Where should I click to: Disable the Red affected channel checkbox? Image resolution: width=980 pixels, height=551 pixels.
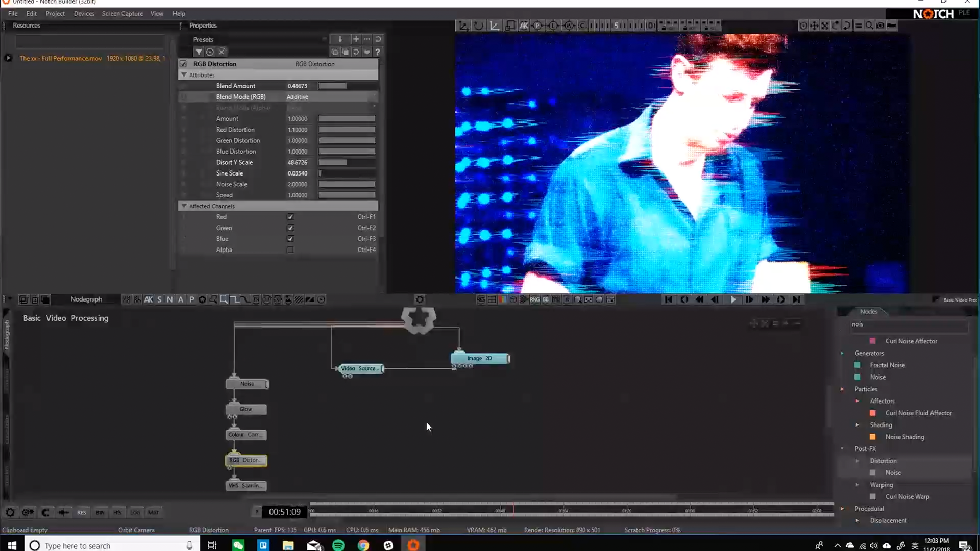290,217
